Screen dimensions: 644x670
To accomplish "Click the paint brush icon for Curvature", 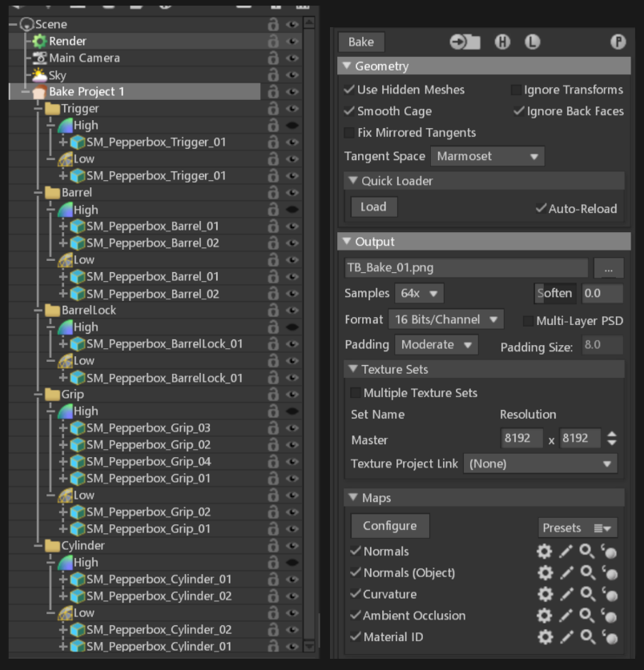I will [x=566, y=594].
